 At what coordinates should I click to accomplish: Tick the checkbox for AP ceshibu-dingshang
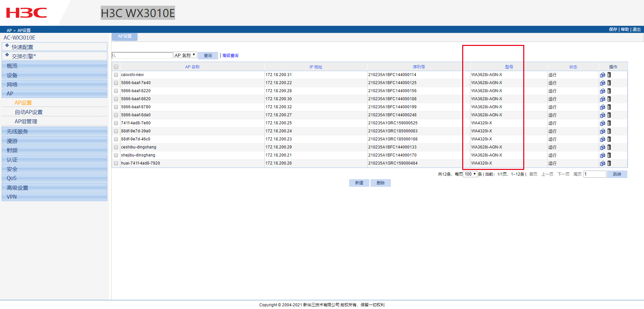pyautogui.click(x=116, y=147)
